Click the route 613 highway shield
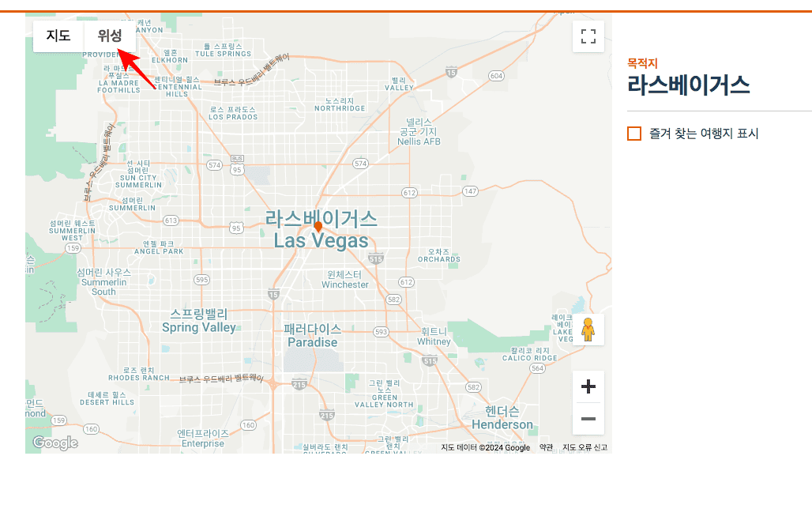812x520 pixels. point(171,220)
